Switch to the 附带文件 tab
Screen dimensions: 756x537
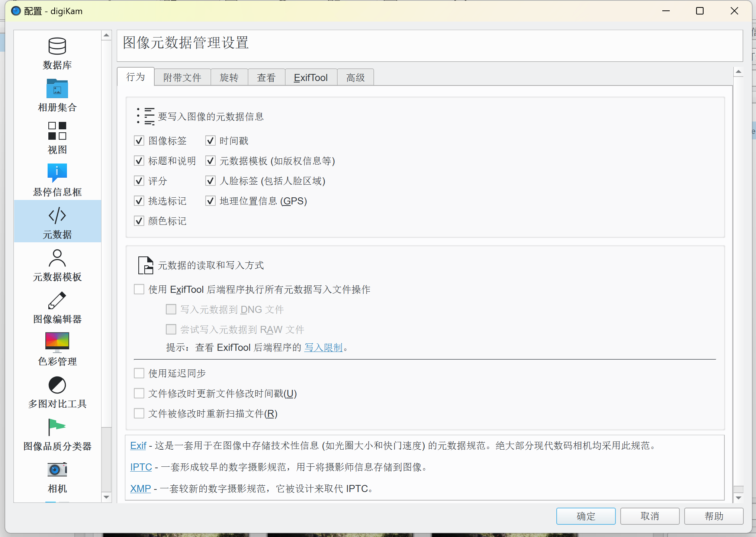(x=182, y=78)
